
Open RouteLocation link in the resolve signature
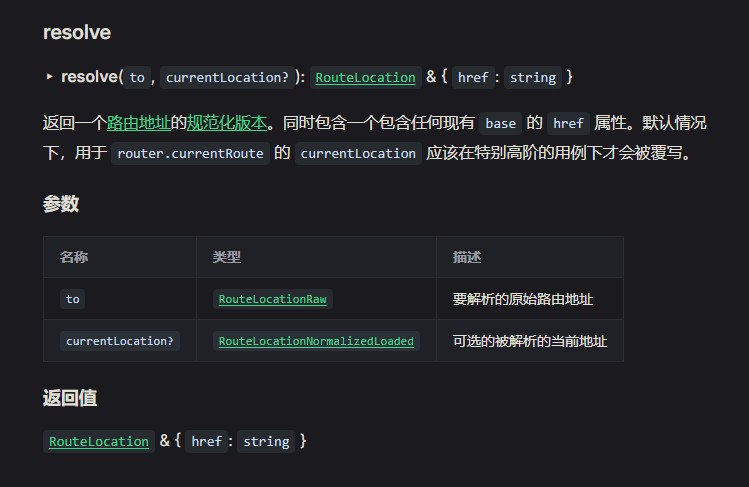click(365, 77)
